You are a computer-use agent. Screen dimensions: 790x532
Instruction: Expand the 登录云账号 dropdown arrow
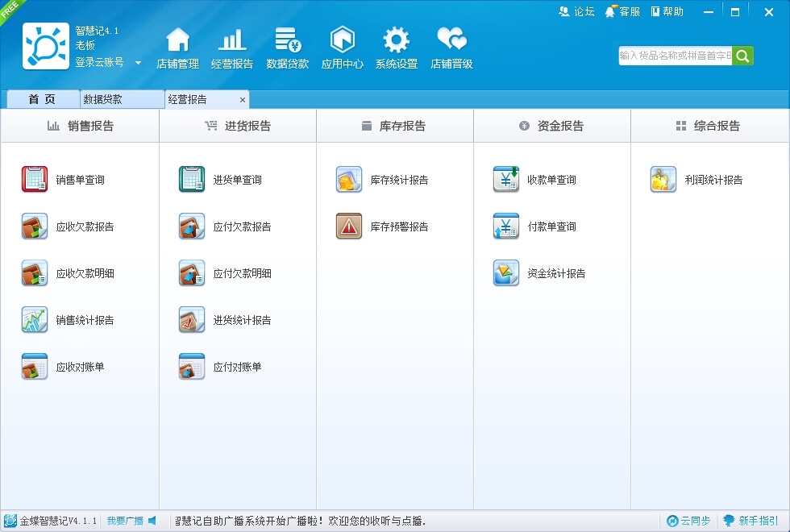(x=138, y=63)
